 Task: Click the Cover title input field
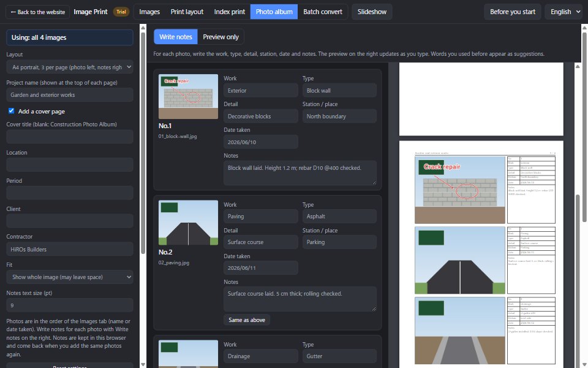click(x=70, y=137)
